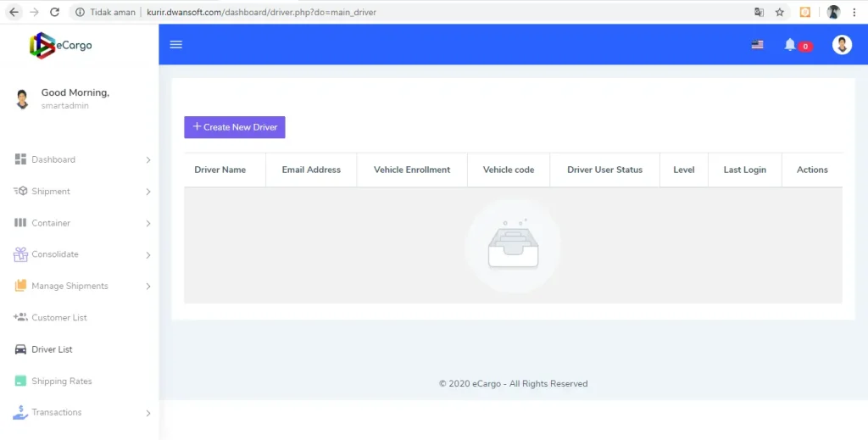Sort by Vehicle Enrollment column header
The width and height of the screenshot is (868, 440).
tap(412, 170)
